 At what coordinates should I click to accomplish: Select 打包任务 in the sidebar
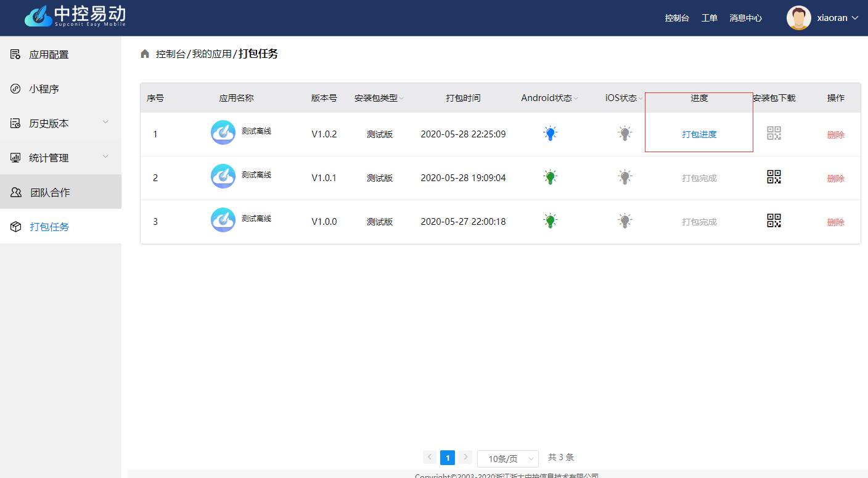[60, 227]
